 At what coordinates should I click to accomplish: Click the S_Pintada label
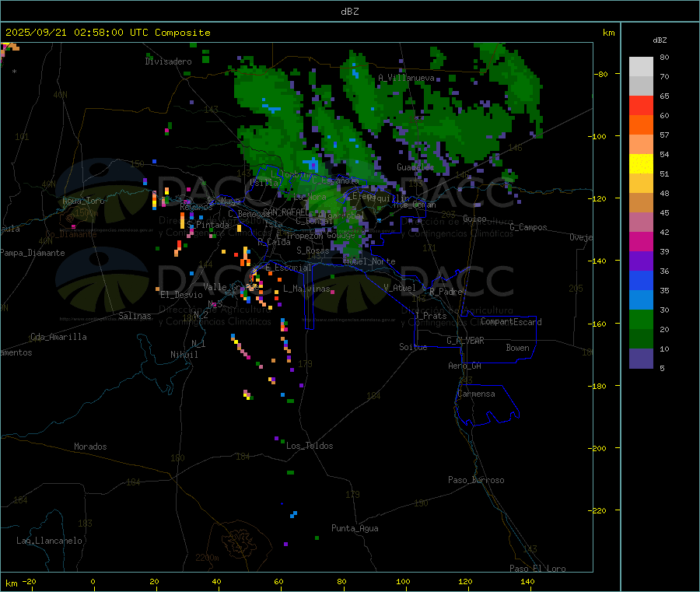208,225
